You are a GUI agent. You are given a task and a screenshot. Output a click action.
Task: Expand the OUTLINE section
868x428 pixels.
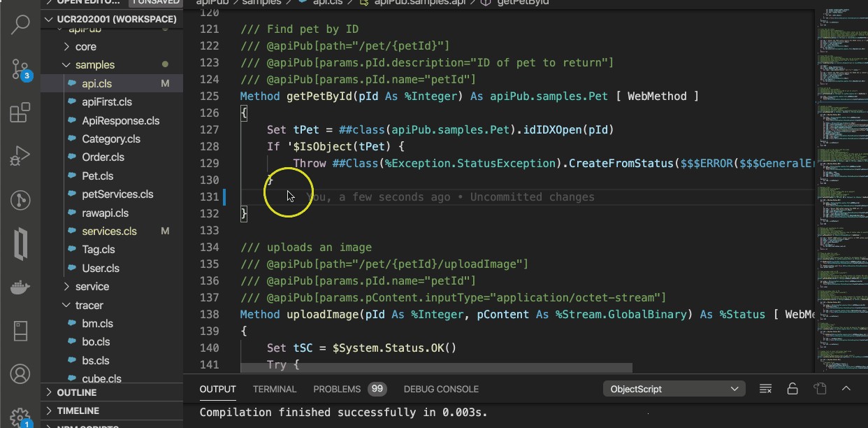coord(77,392)
